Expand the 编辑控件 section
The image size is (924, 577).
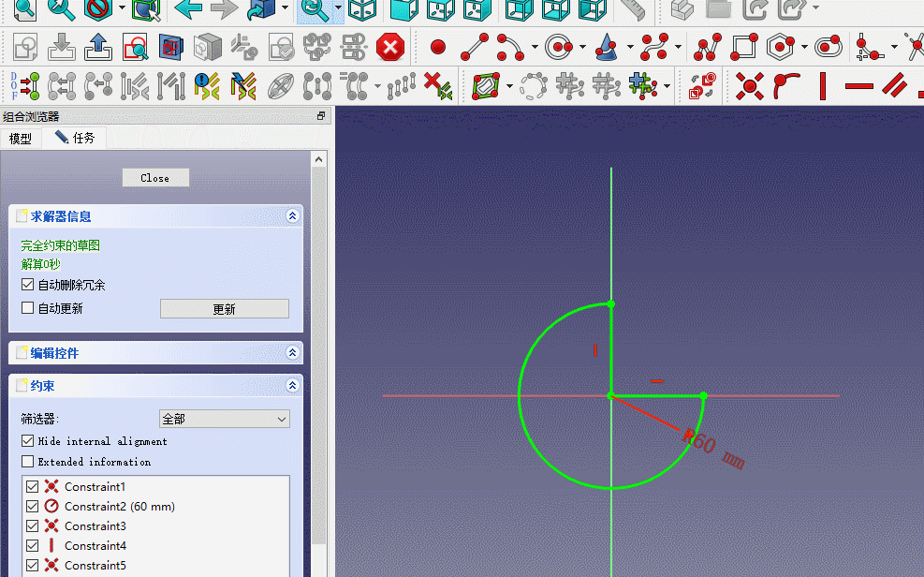(292, 353)
